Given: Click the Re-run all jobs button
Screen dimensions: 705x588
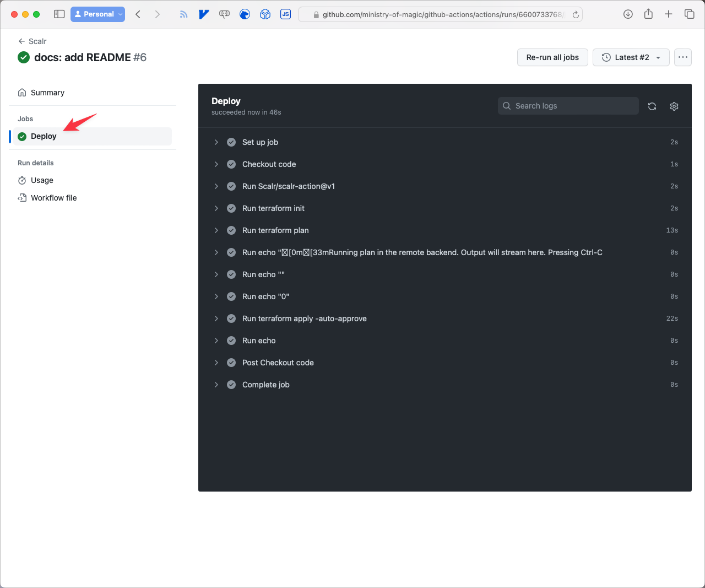Looking at the screenshot, I should tap(552, 57).
